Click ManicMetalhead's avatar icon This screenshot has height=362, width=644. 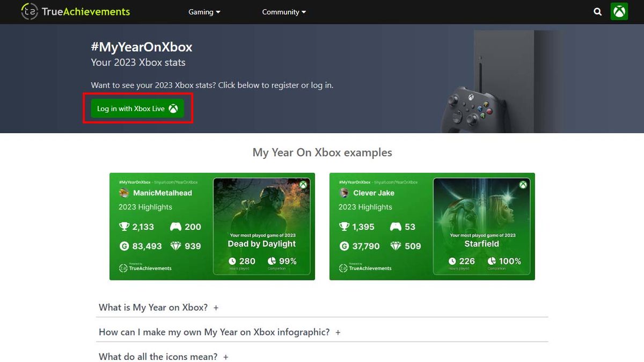pyautogui.click(x=124, y=193)
